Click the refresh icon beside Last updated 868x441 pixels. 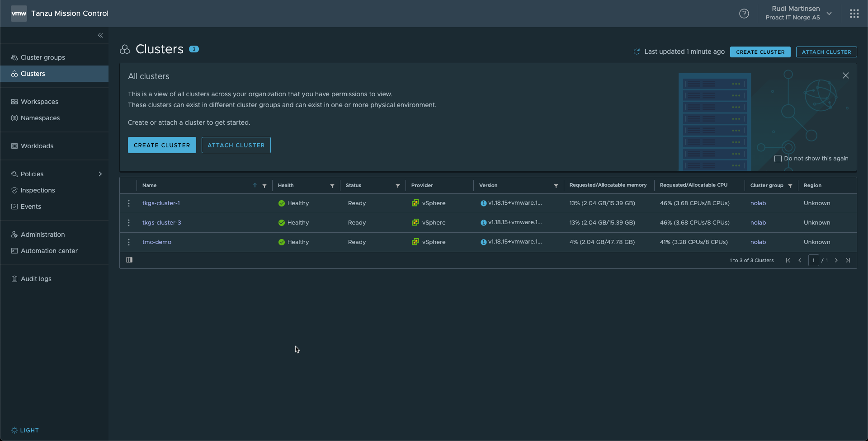coord(637,52)
